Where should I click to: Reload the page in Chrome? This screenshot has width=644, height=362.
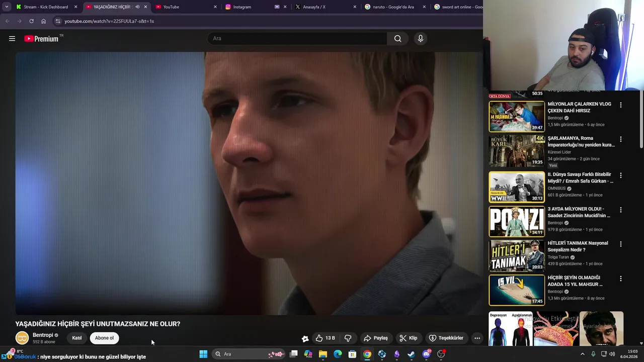coord(31,21)
